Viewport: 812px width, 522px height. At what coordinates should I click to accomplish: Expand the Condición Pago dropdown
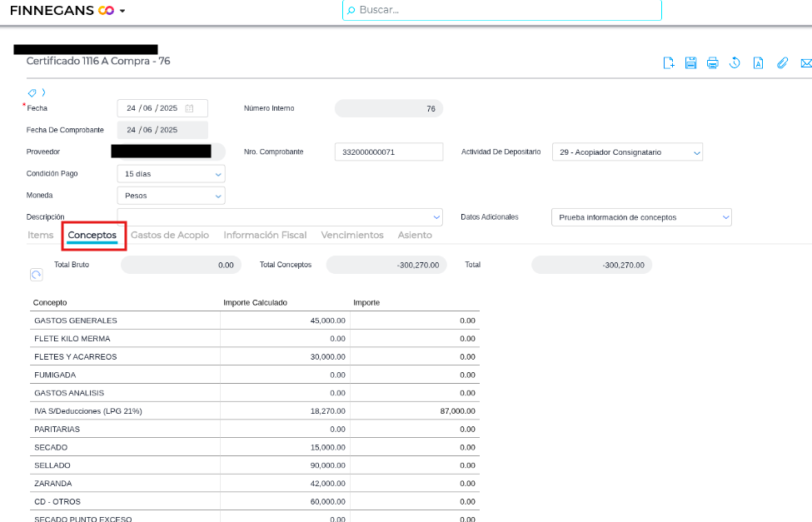click(x=218, y=174)
